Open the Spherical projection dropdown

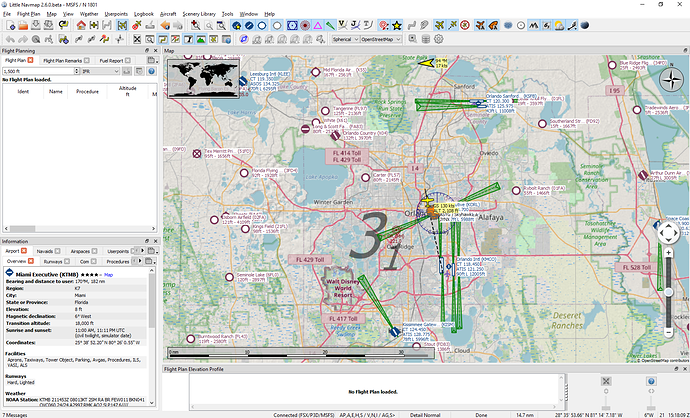345,39
